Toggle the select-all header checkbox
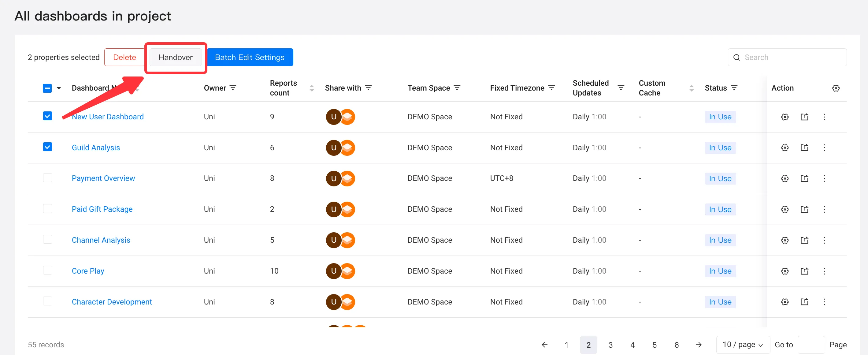The height and width of the screenshot is (355, 868). tap(47, 88)
